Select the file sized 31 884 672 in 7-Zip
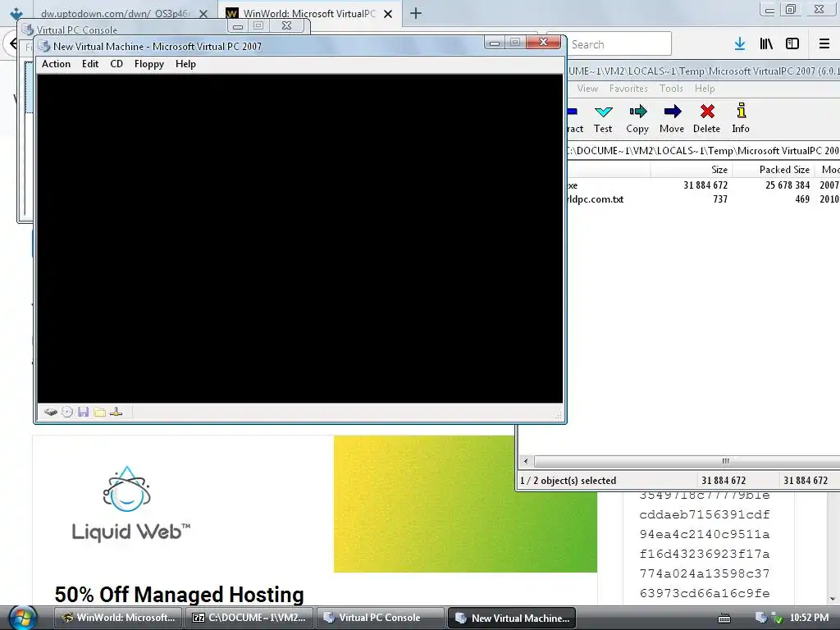Screen dimensions: 840x630 click(703, 185)
